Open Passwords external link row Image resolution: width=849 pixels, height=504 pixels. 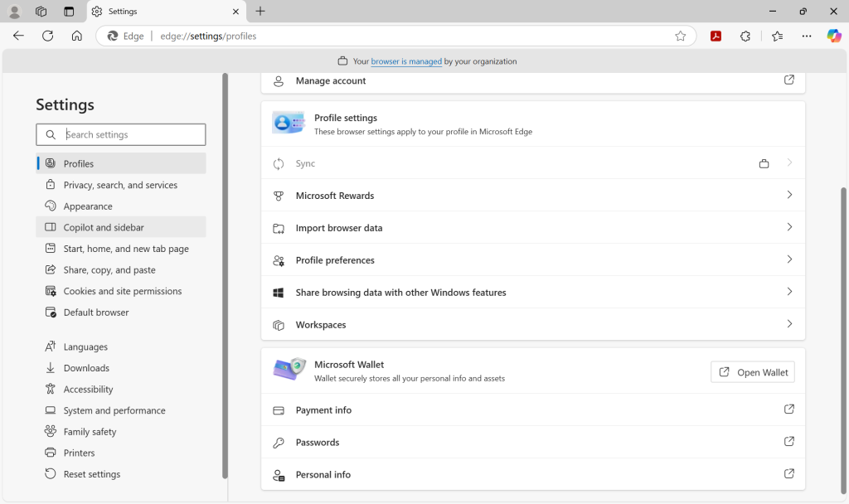532,443
